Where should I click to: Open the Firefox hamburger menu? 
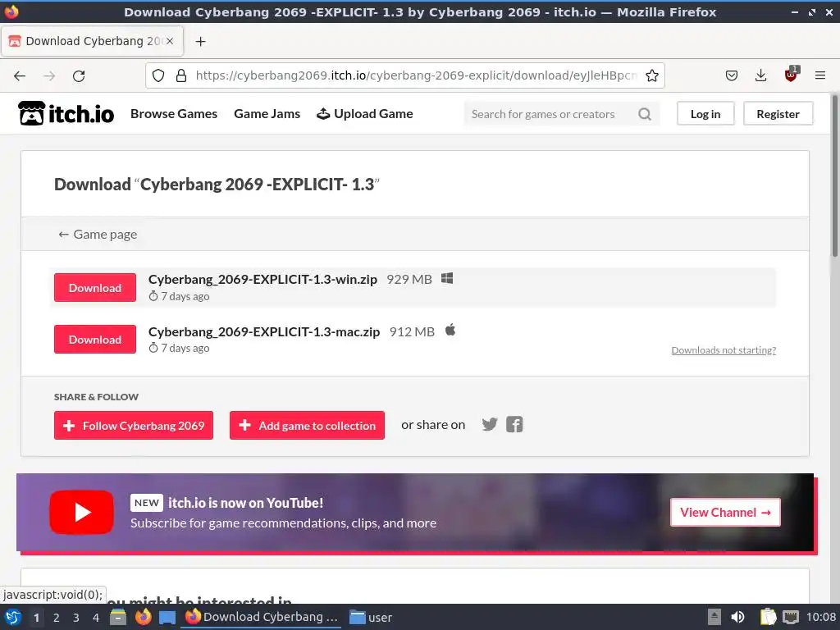pyautogui.click(x=819, y=75)
